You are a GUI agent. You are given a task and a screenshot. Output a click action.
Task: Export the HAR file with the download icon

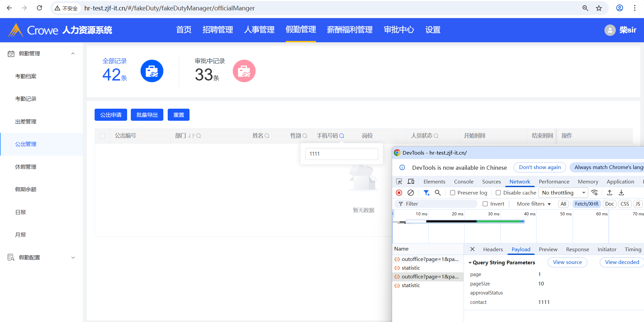(622, 193)
